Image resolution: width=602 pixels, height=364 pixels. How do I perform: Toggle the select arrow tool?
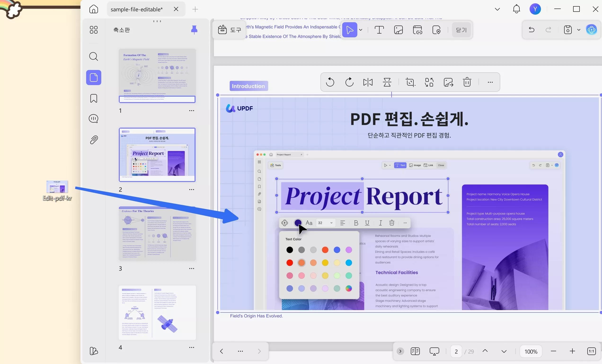pos(350,30)
